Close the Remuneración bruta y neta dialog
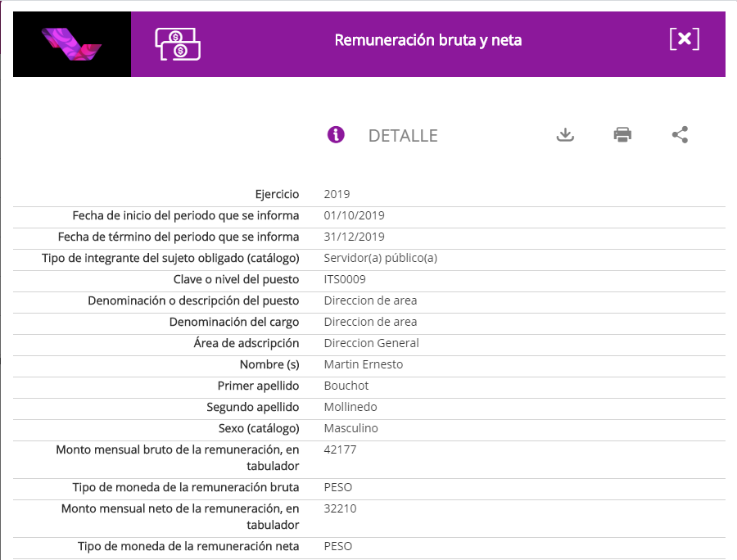The image size is (737, 560). coord(685,39)
